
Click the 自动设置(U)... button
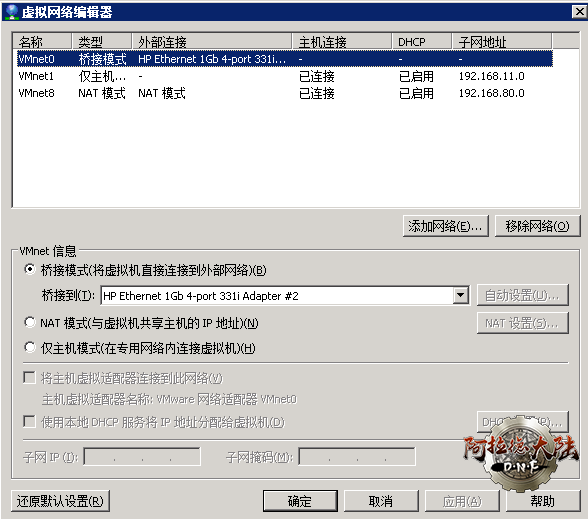523,295
